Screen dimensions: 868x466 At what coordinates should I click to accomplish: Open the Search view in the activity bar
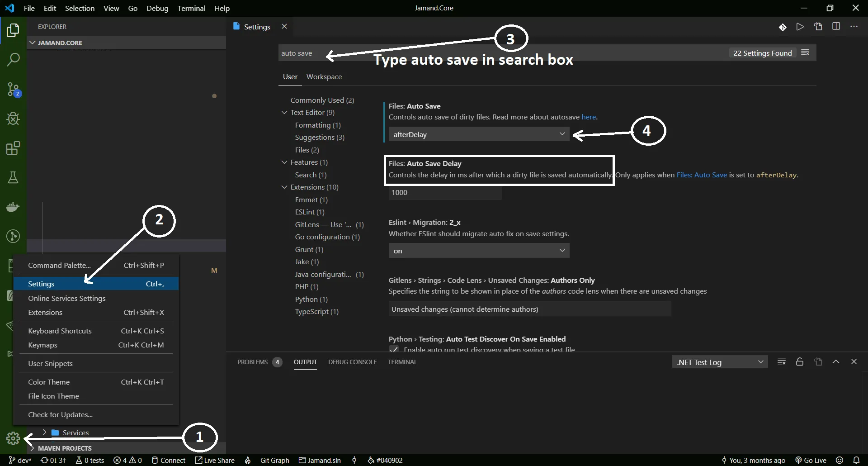click(x=13, y=59)
